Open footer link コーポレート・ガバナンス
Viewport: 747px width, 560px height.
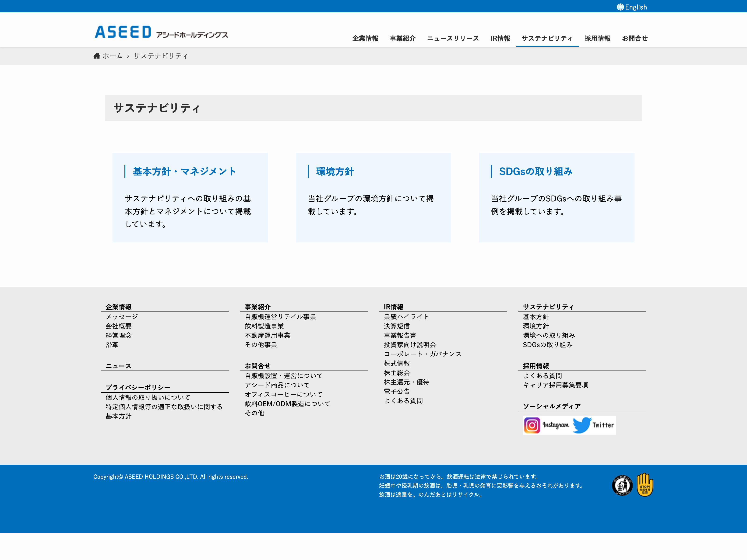(423, 354)
